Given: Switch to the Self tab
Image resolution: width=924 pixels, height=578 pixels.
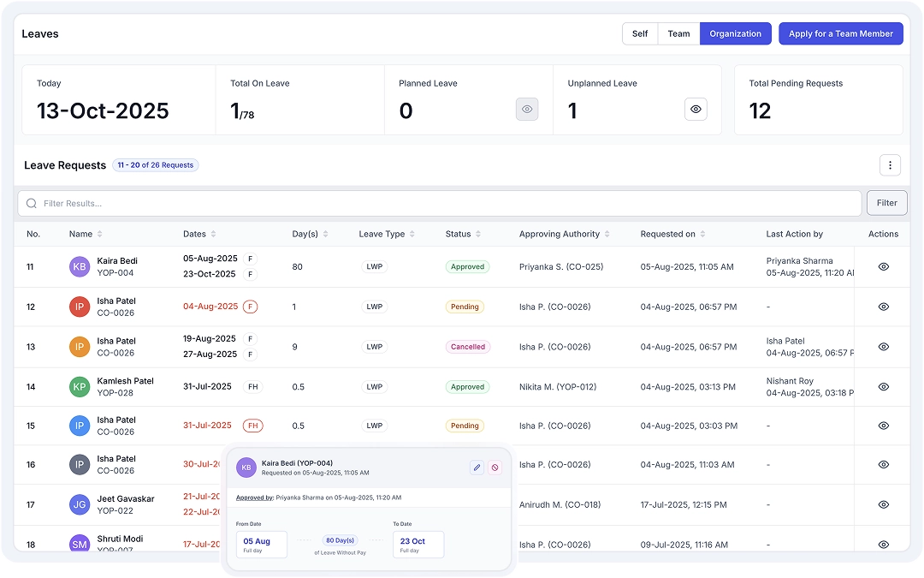Looking at the screenshot, I should pyautogui.click(x=640, y=33).
